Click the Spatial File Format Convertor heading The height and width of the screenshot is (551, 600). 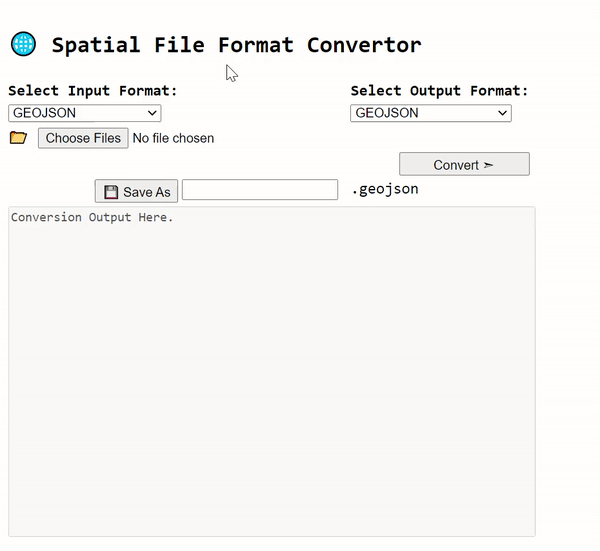[x=236, y=45]
